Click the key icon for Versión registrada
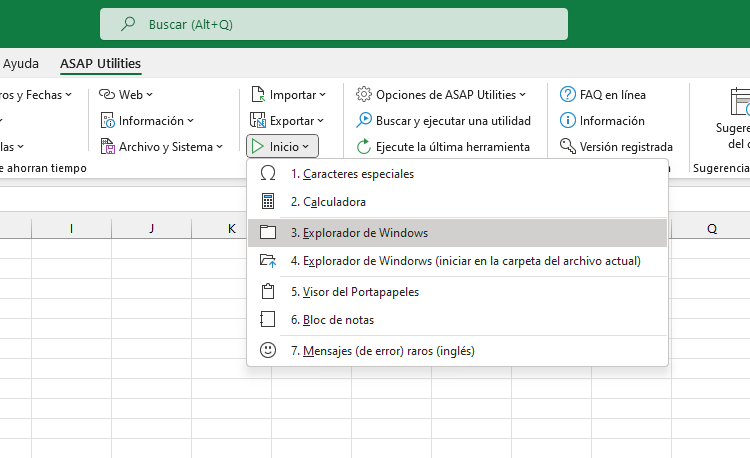The height and width of the screenshot is (458, 750). click(568, 146)
